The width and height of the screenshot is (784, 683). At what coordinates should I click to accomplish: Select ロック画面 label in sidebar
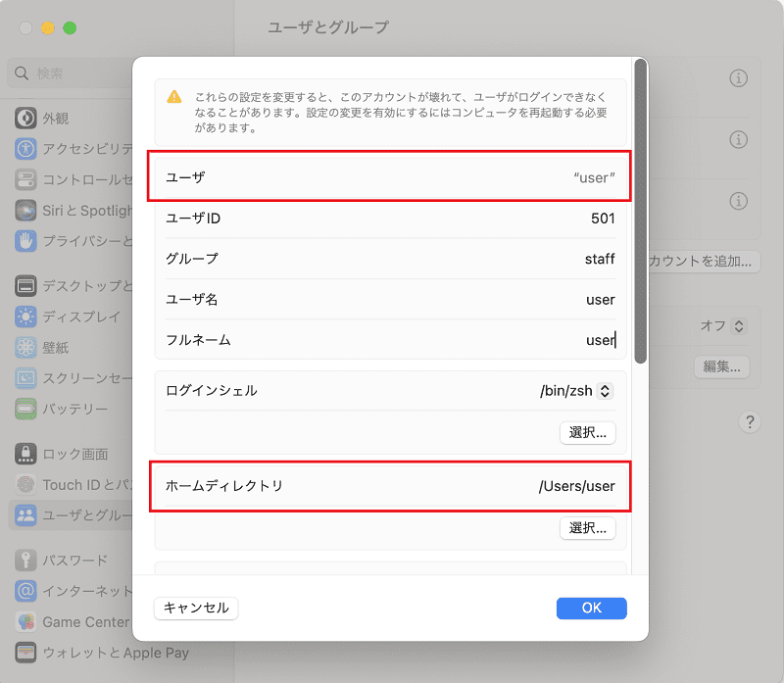point(75,454)
